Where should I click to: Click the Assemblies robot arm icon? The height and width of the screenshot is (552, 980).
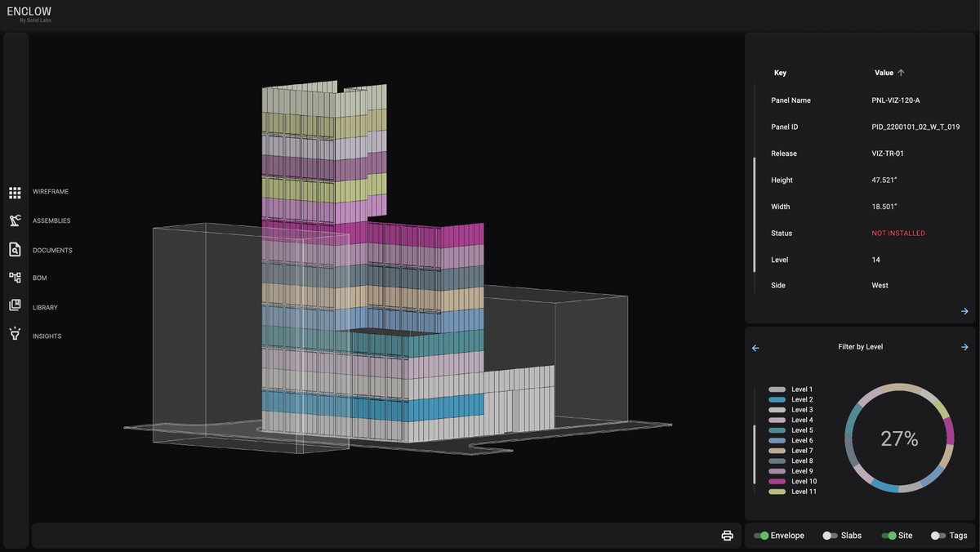tap(15, 220)
